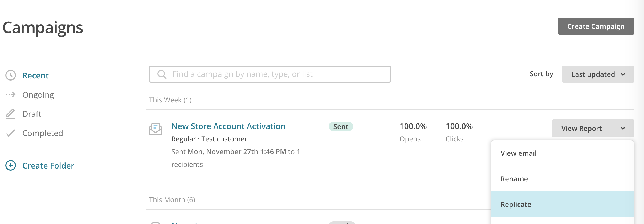644x224 pixels.
Task: Open the View Report button
Action: pos(581,128)
